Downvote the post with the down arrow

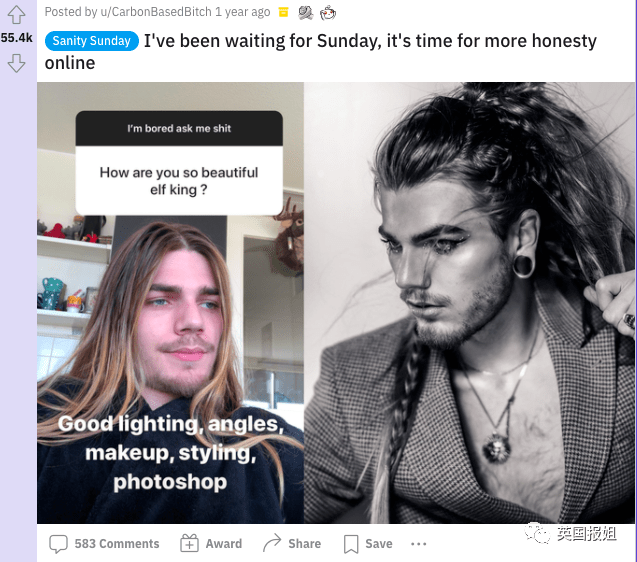[16, 63]
